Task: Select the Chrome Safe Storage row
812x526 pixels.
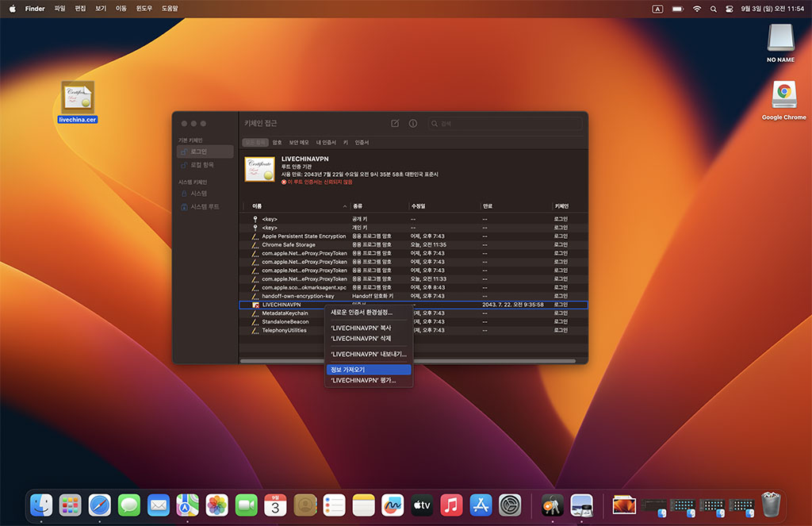Action: pos(413,244)
